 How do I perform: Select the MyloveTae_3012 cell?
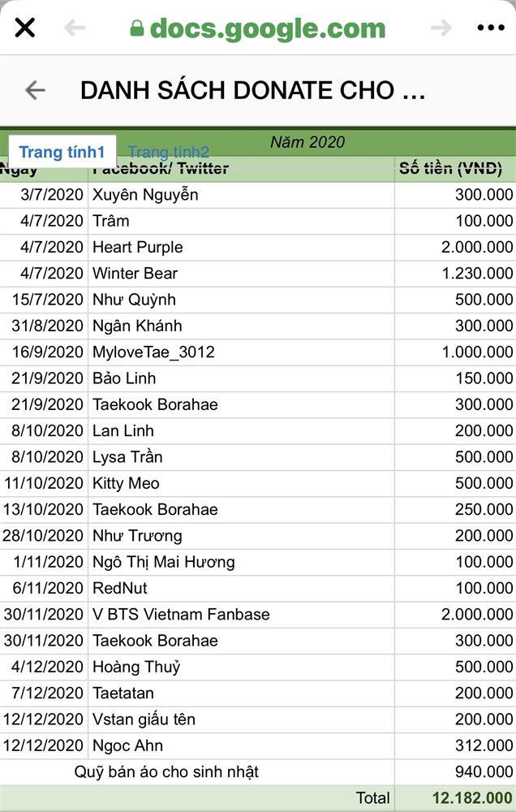[x=153, y=352]
